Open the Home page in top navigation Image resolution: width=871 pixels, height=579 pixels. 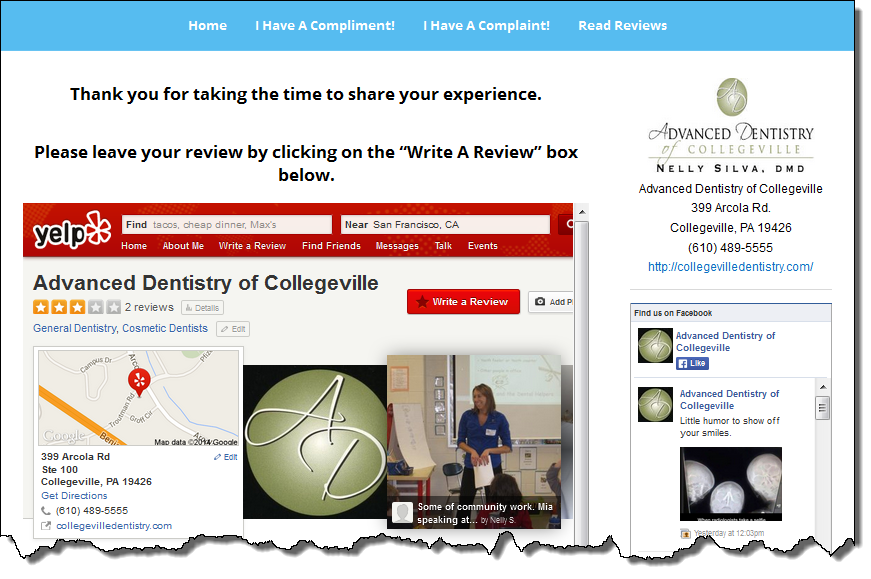[207, 26]
